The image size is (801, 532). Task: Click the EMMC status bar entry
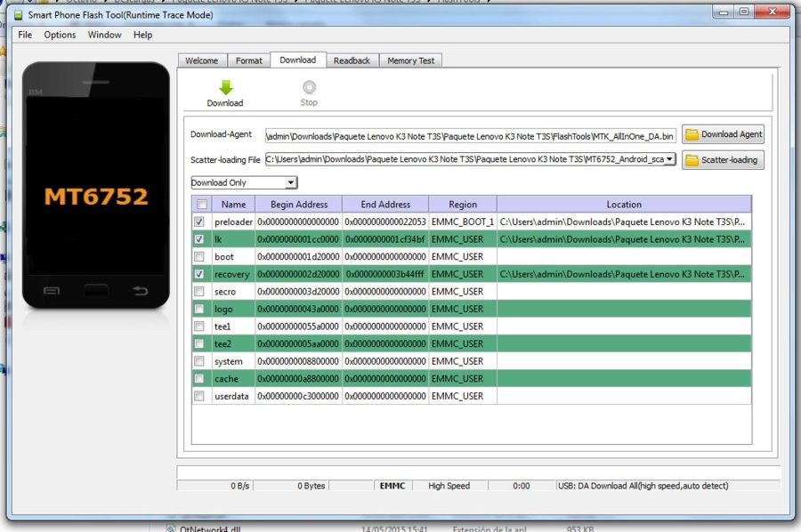[392, 486]
